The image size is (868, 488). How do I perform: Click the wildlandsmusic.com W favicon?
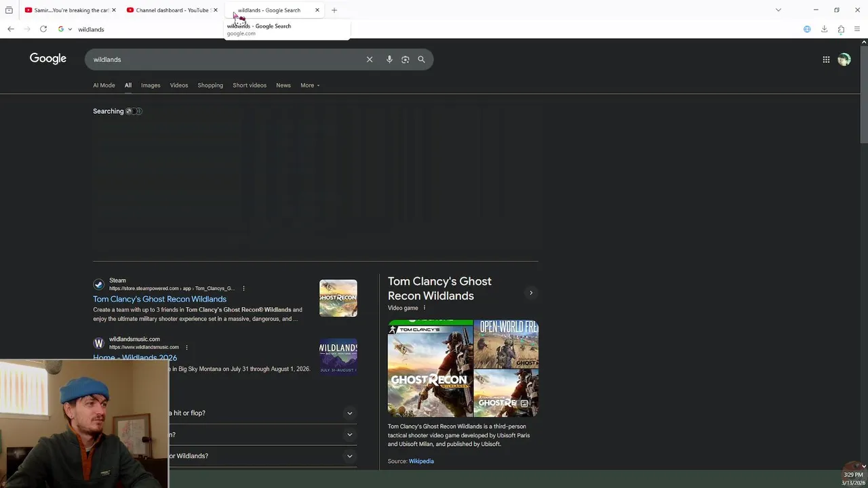point(99,344)
